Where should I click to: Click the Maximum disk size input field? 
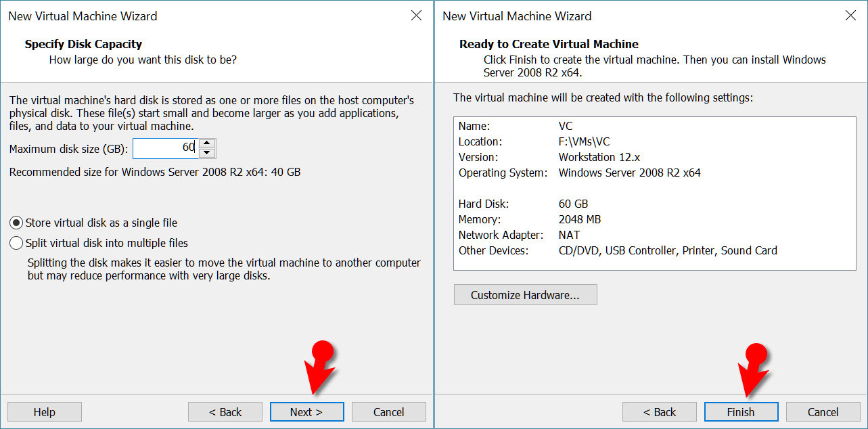click(x=166, y=148)
